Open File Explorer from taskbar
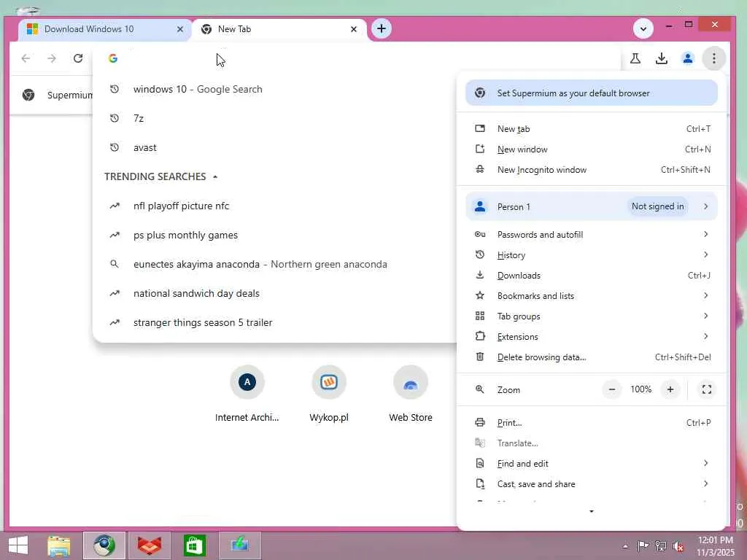The width and height of the screenshot is (747, 560). (59, 545)
